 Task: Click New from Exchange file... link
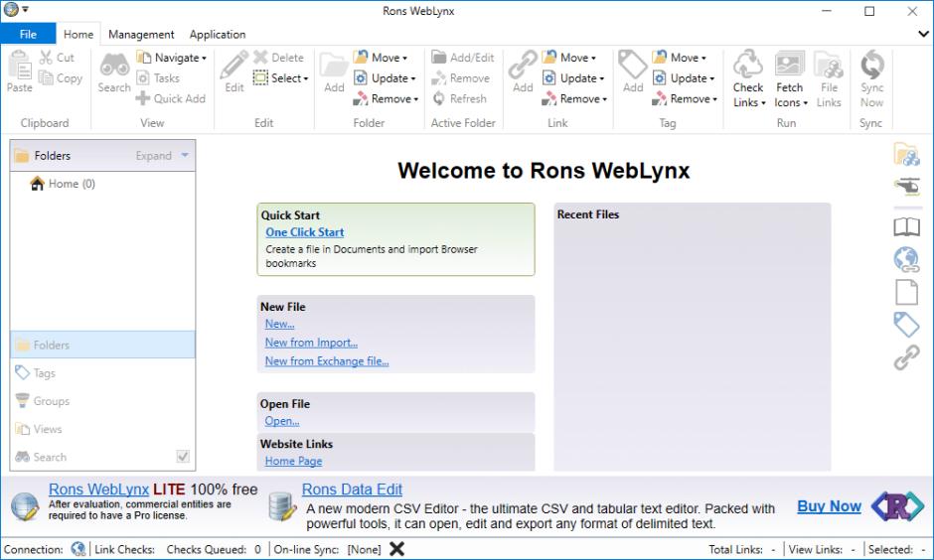pyautogui.click(x=327, y=360)
